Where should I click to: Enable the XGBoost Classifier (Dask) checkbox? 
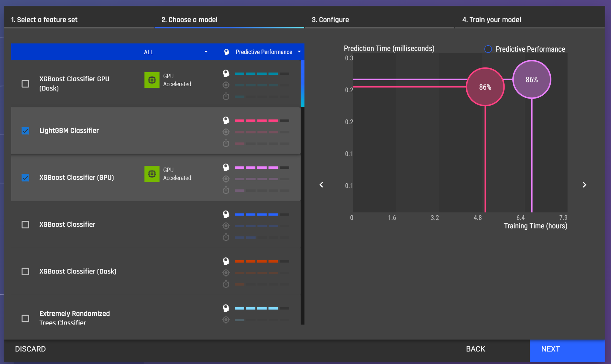click(25, 271)
